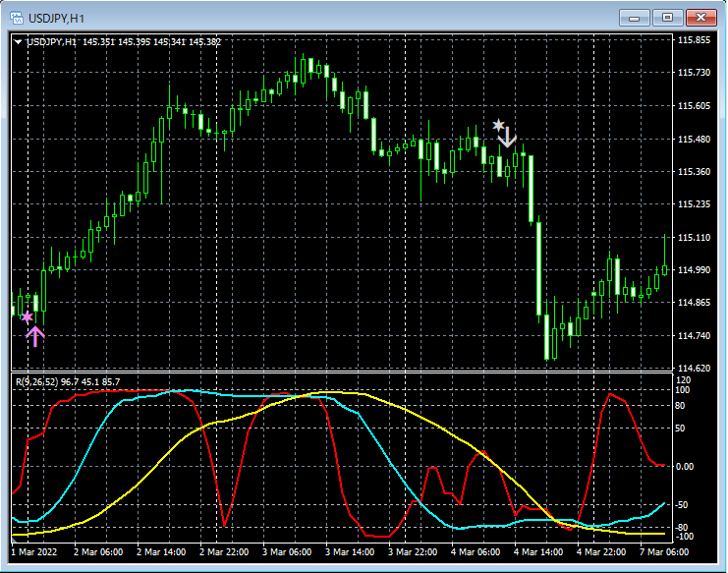The height and width of the screenshot is (573, 728).
Task: Click the 7 Mar 06:00 time label
Action: [664, 552]
